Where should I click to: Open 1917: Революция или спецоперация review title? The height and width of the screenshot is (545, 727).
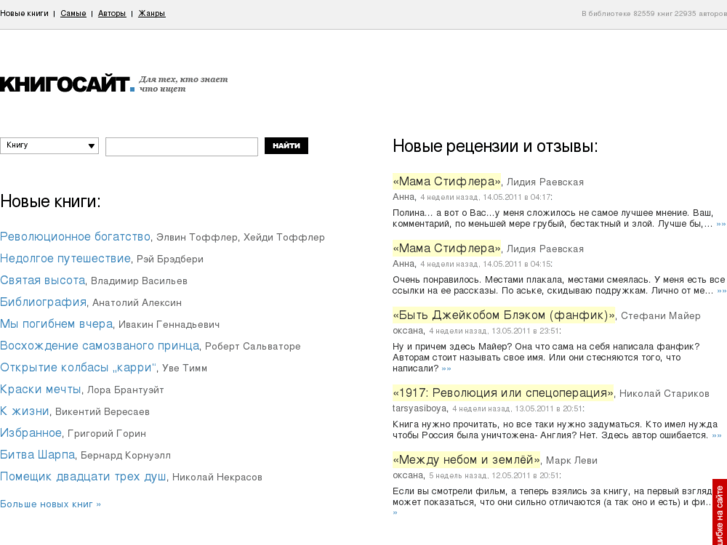[503, 392]
